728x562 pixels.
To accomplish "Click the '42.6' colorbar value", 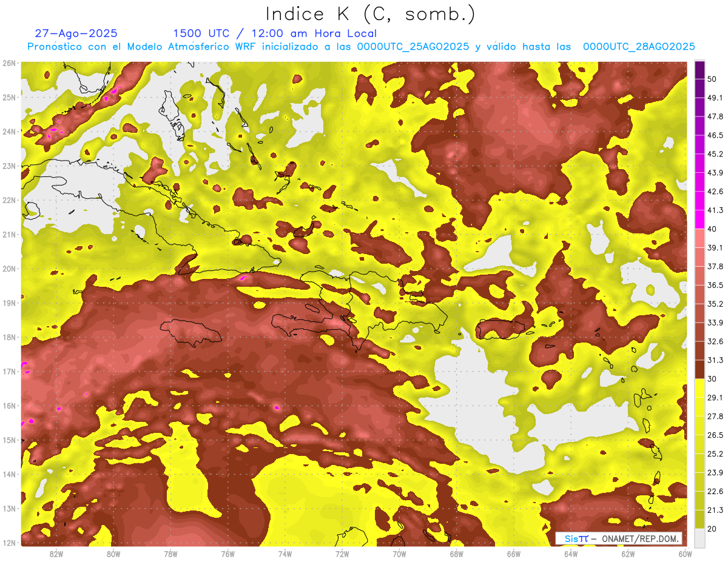I will [x=715, y=192].
